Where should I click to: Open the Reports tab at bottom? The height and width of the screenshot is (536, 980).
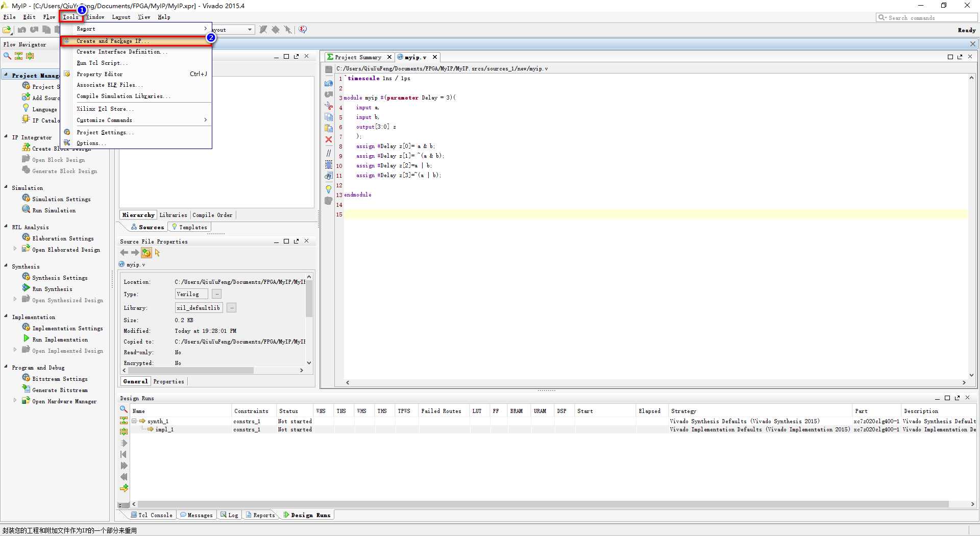click(260, 515)
